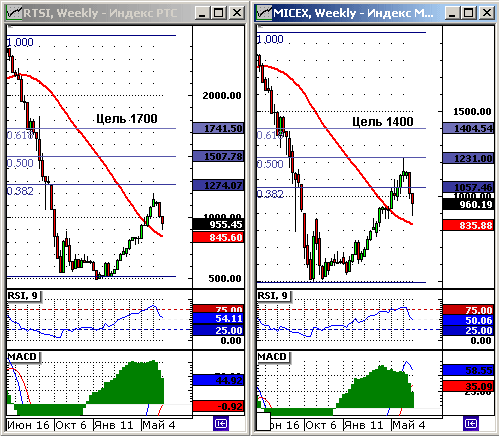Viewport: 499px width, 436px height.
Task: Maximize the RTSI Weekly window
Action: [219, 13]
